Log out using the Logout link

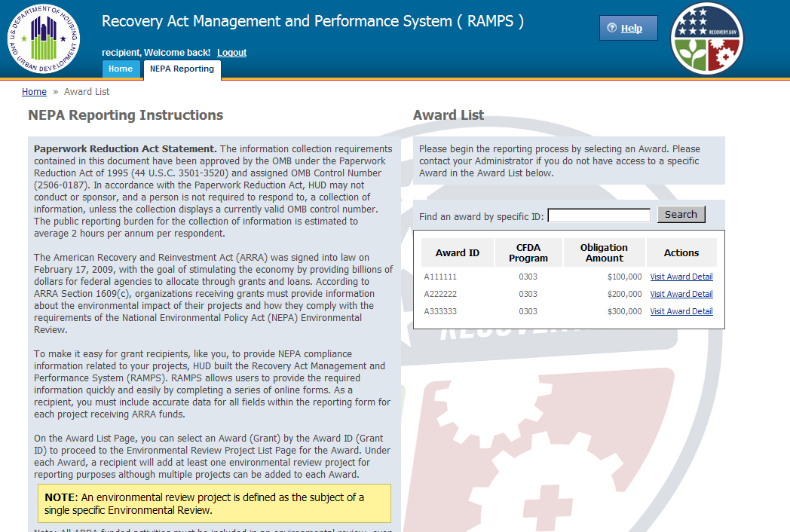tap(231, 53)
